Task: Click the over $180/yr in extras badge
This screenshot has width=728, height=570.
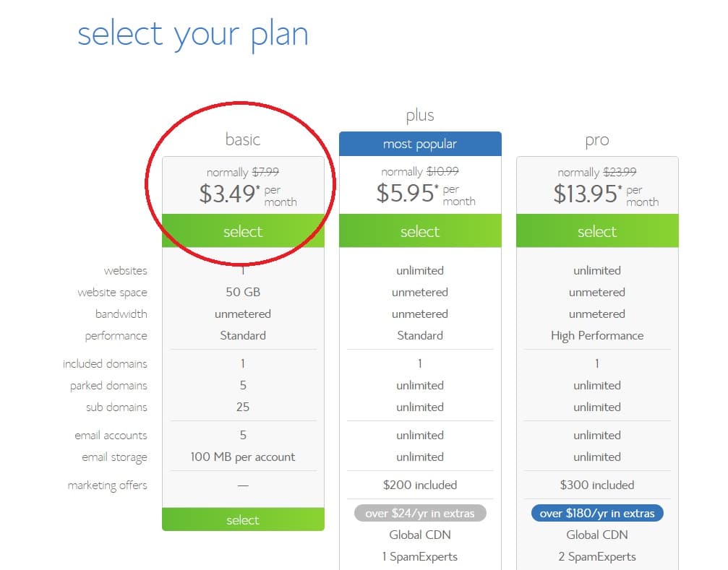Action: [x=597, y=513]
